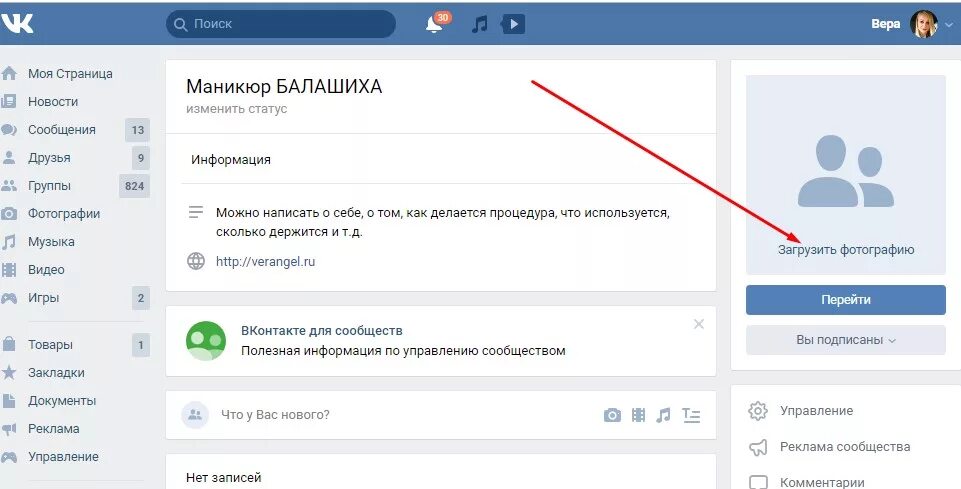Click the website globe icon

point(196,261)
